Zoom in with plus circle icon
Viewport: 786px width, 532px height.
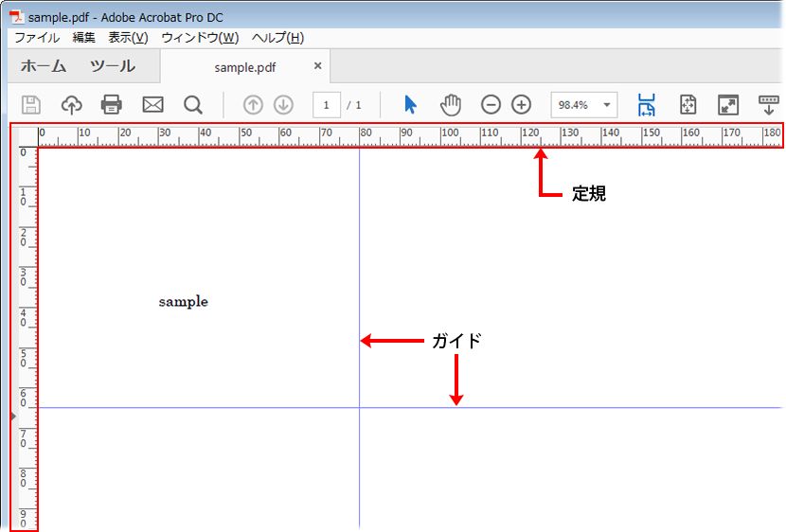(522, 105)
